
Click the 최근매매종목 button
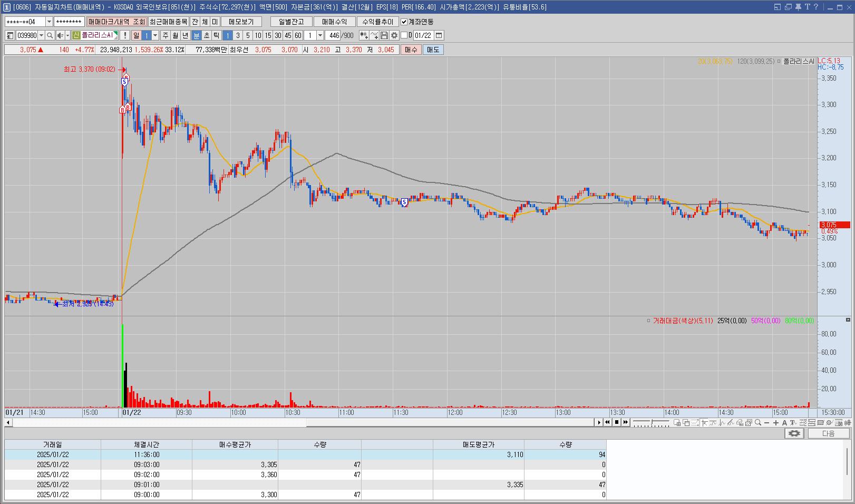168,22
